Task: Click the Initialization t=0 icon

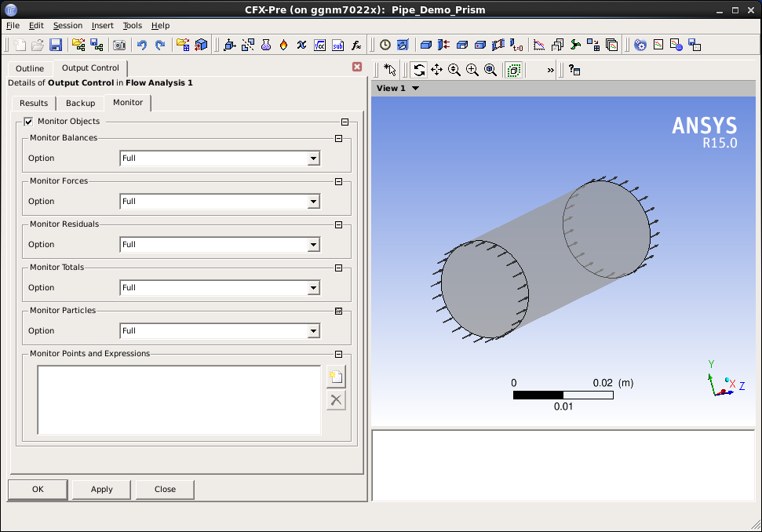Action: [516, 46]
